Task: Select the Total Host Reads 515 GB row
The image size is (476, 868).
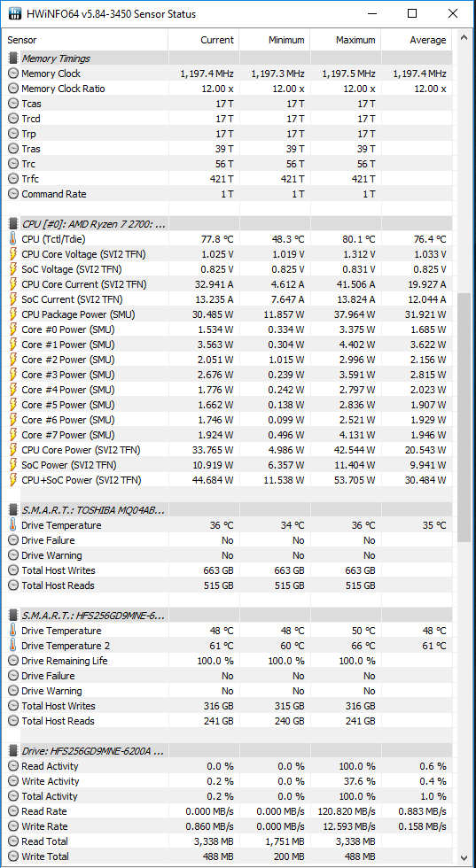Action: (x=228, y=585)
